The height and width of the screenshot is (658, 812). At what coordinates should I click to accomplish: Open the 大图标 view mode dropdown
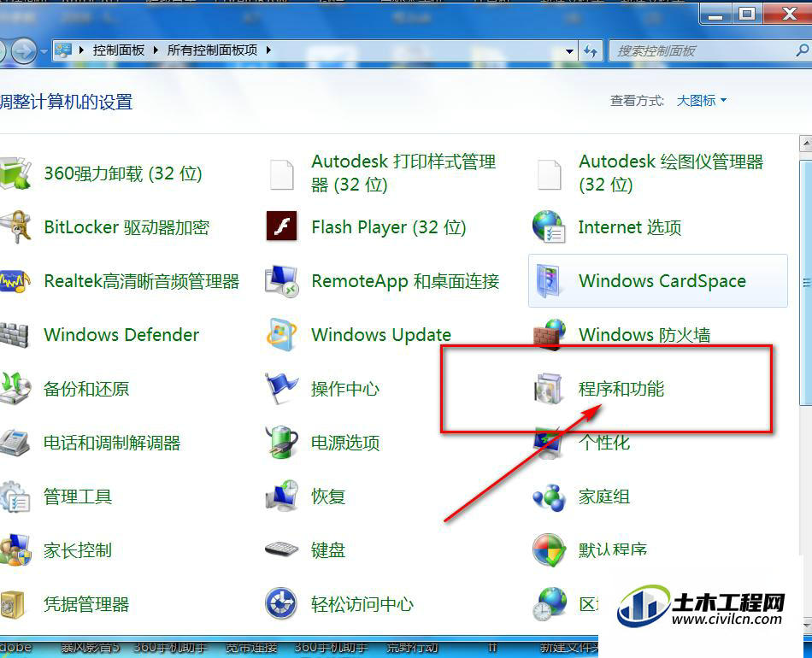(x=702, y=101)
